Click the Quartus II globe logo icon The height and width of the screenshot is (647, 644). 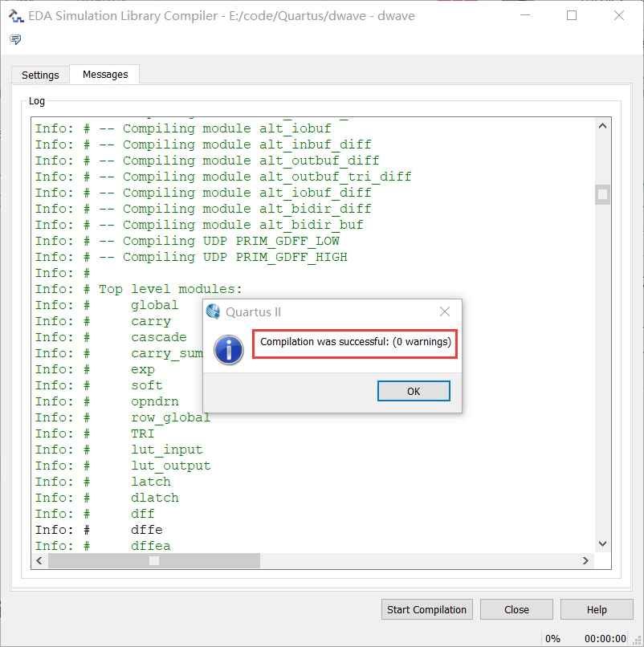(214, 311)
